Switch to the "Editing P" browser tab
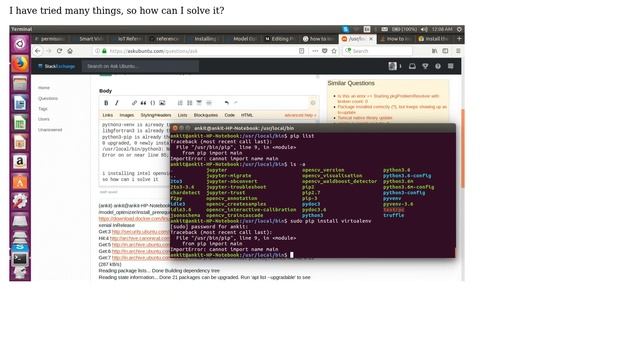Screen dimensions: 640x360 coord(281,39)
